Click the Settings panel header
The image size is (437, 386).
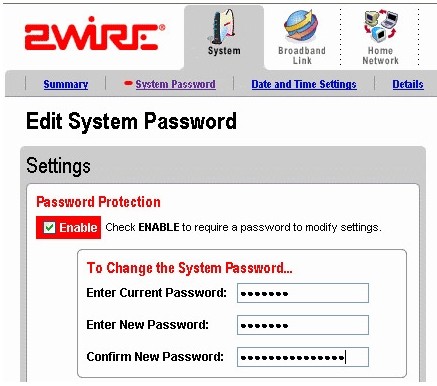coord(58,166)
